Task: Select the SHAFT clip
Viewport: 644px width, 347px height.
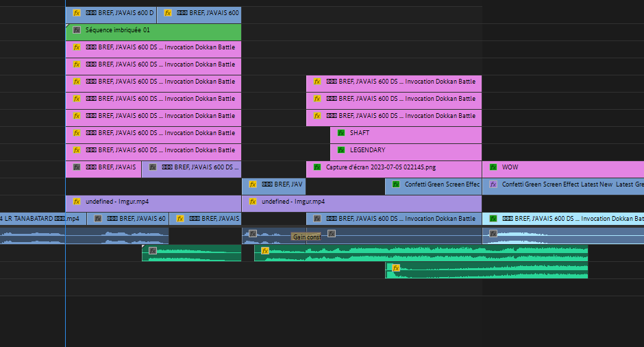Action: tap(406, 135)
